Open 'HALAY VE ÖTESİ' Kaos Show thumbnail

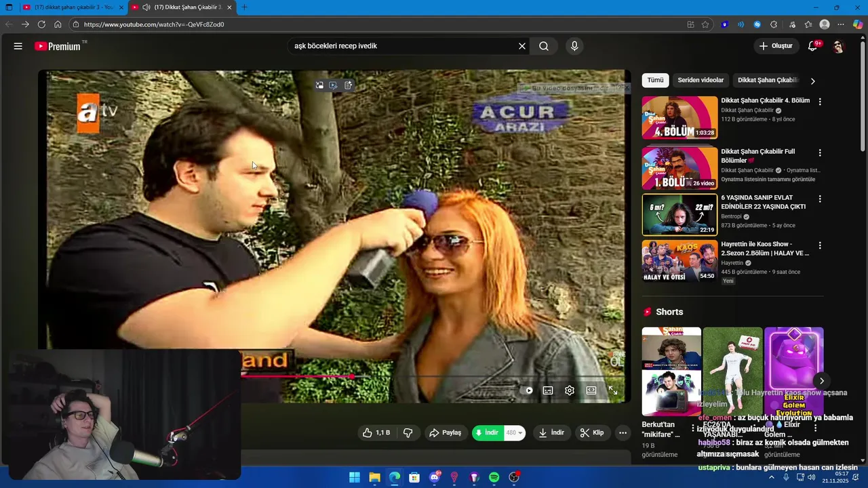click(679, 261)
